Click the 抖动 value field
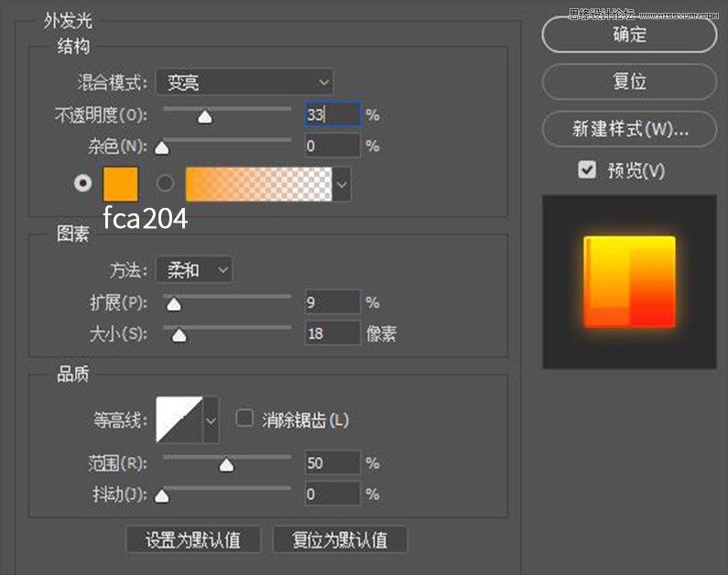 pyautogui.click(x=332, y=494)
